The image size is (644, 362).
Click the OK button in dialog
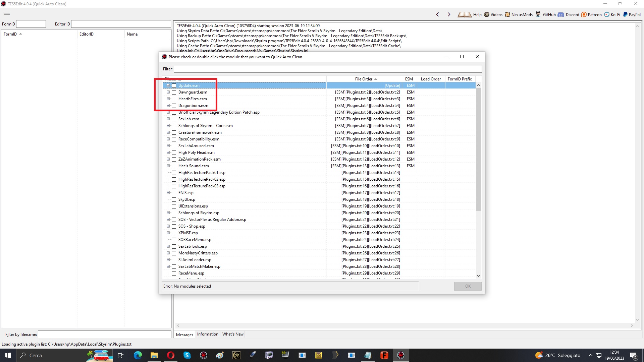[x=468, y=286]
